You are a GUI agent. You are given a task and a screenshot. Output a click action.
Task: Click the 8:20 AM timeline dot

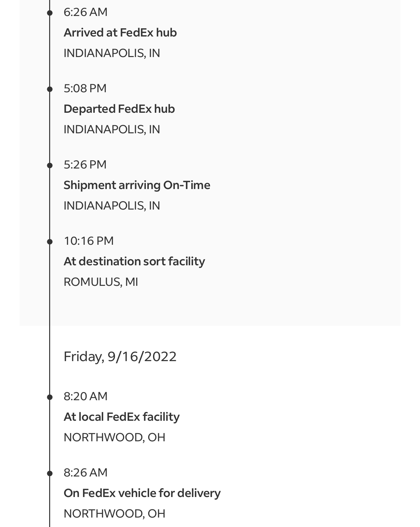(x=50, y=397)
